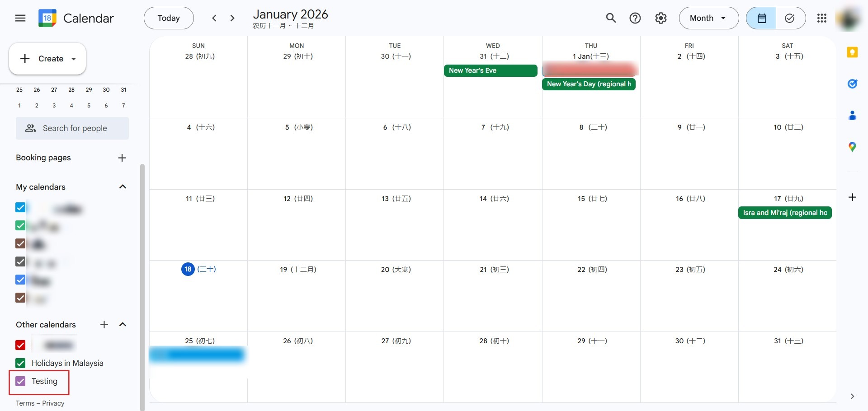Open the Settings gear menu
This screenshot has height=411, width=868.
[x=661, y=18]
